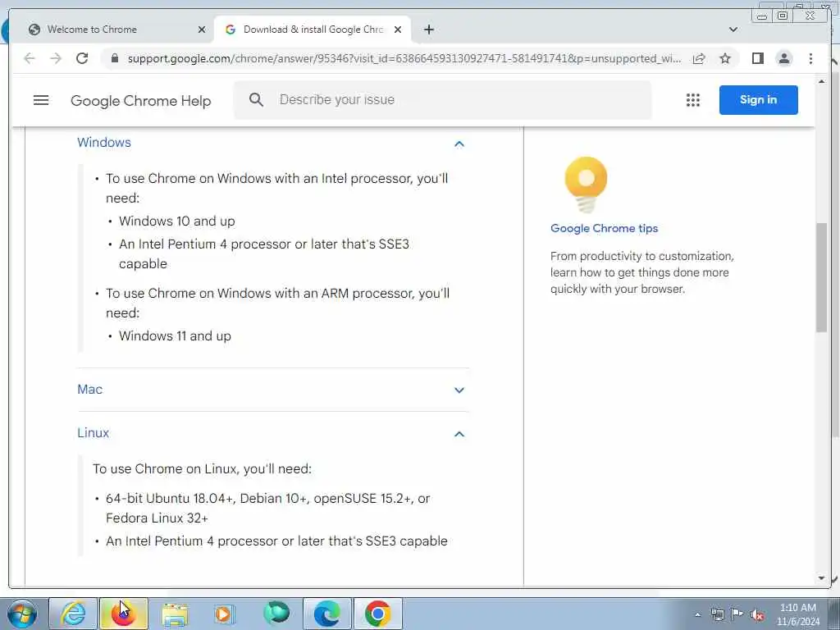The image size is (840, 630).
Task: Open Firefox from the taskbar
Action: (x=123, y=614)
